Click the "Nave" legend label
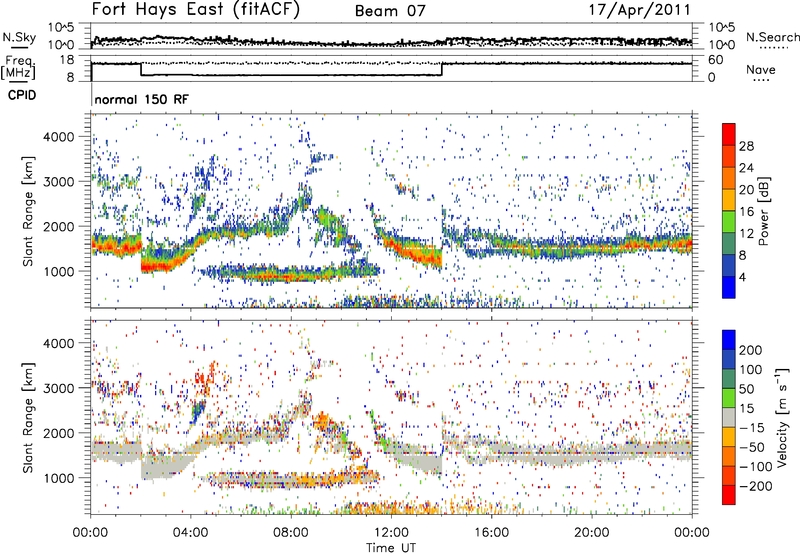Viewport: 800px width, 554px height. (761, 69)
